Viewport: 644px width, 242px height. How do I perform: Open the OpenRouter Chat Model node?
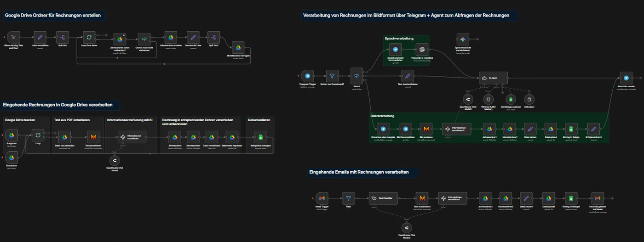114,161
